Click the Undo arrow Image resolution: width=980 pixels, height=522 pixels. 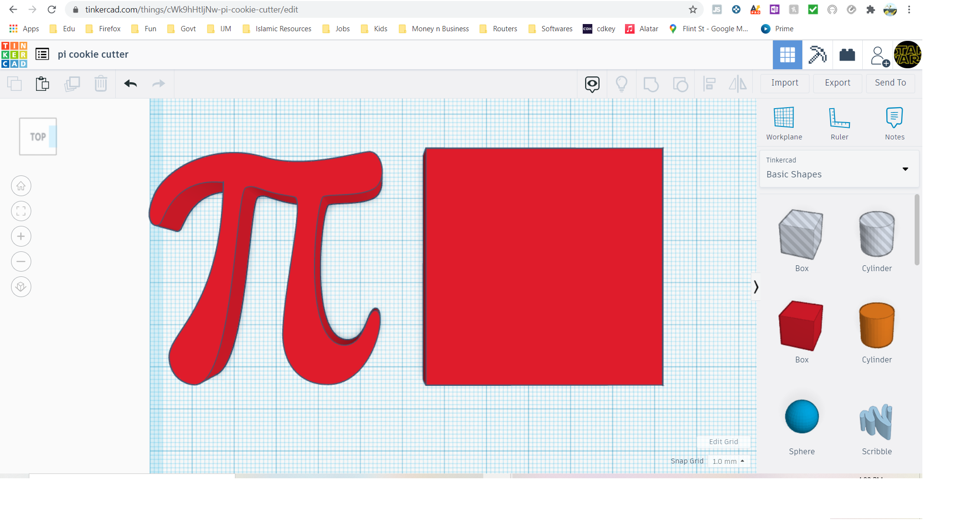click(130, 83)
